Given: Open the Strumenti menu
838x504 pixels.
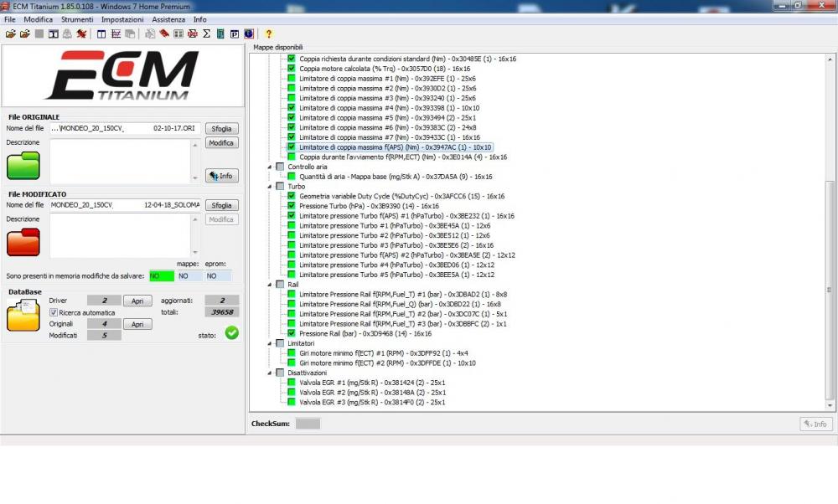Looking at the screenshot, I should (x=77, y=19).
